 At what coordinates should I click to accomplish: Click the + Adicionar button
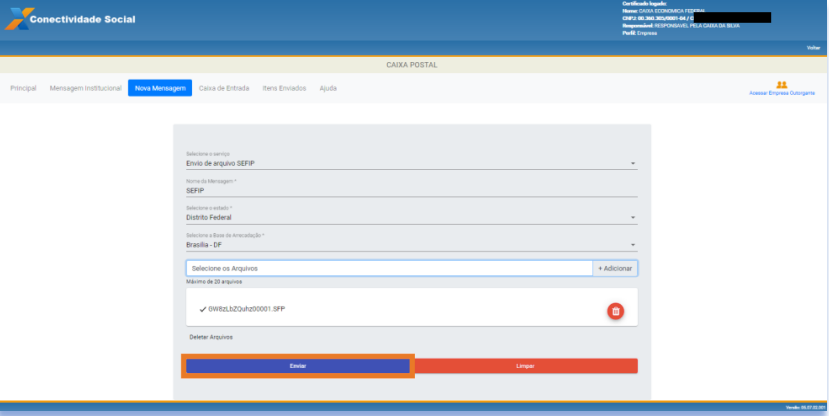(x=615, y=269)
